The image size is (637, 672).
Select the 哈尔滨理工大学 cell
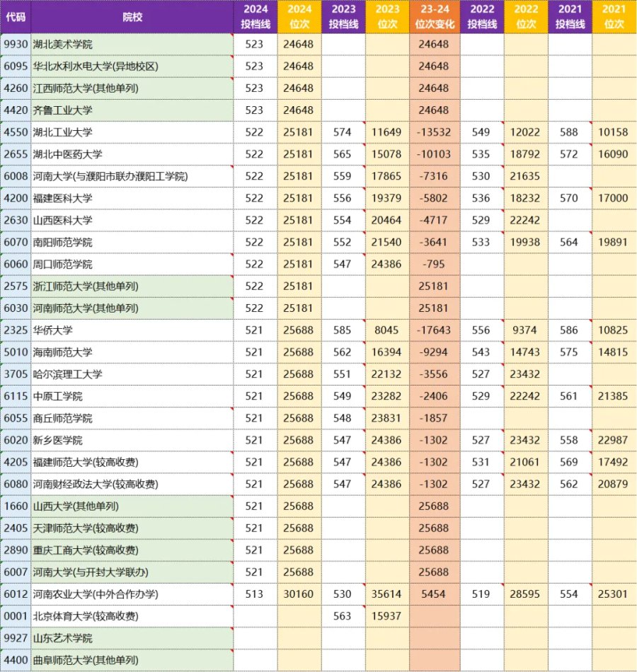tap(132, 374)
